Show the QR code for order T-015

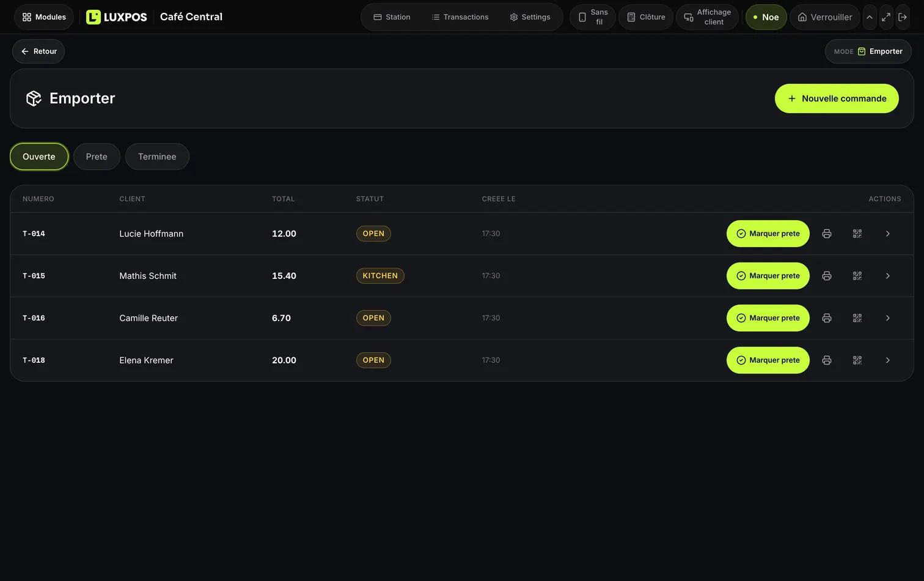pyautogui.click(x=857, y=276)
